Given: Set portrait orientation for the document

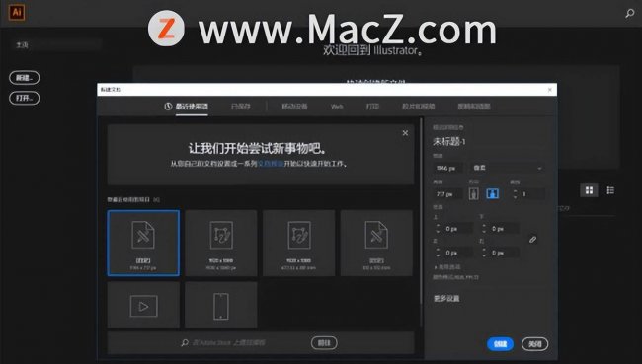Looking at the screenshot, I should pos(474,194).
